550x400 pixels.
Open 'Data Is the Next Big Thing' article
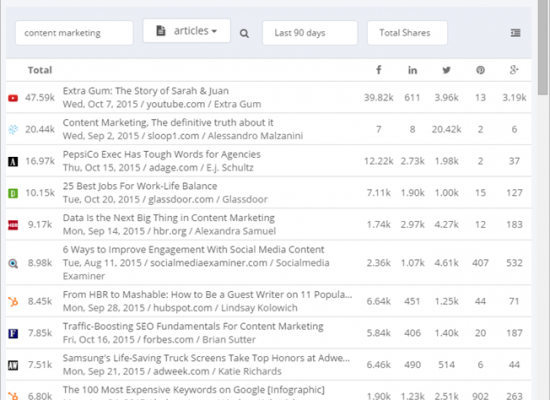[169, 218]
